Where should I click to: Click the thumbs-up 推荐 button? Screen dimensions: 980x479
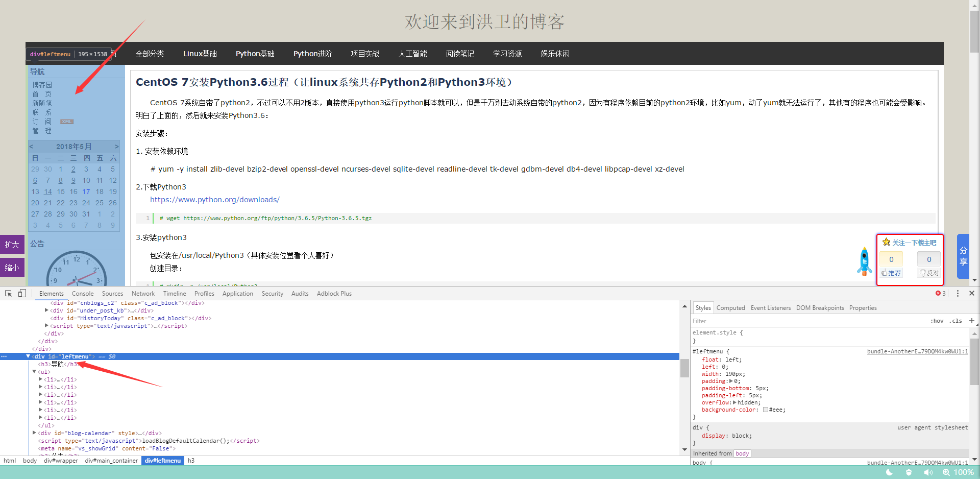tap(891, 273)
